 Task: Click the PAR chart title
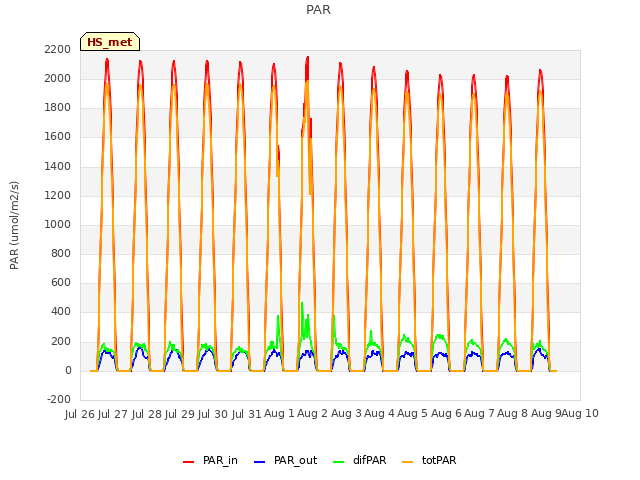tap(318, 10)
